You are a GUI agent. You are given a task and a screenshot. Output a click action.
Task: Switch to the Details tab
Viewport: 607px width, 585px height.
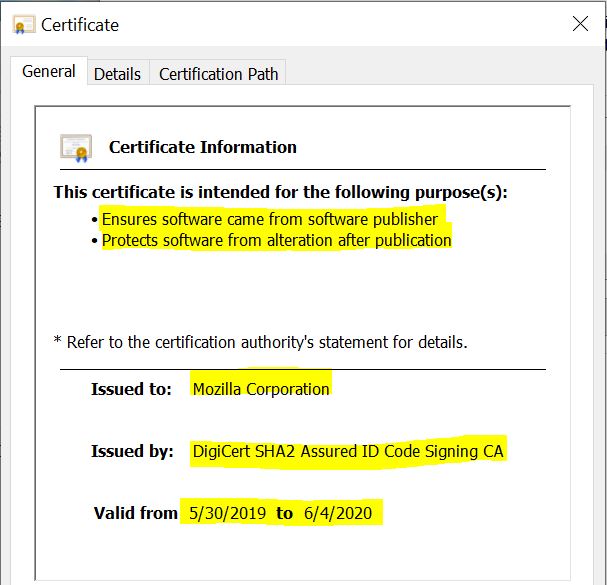[117, 74]
